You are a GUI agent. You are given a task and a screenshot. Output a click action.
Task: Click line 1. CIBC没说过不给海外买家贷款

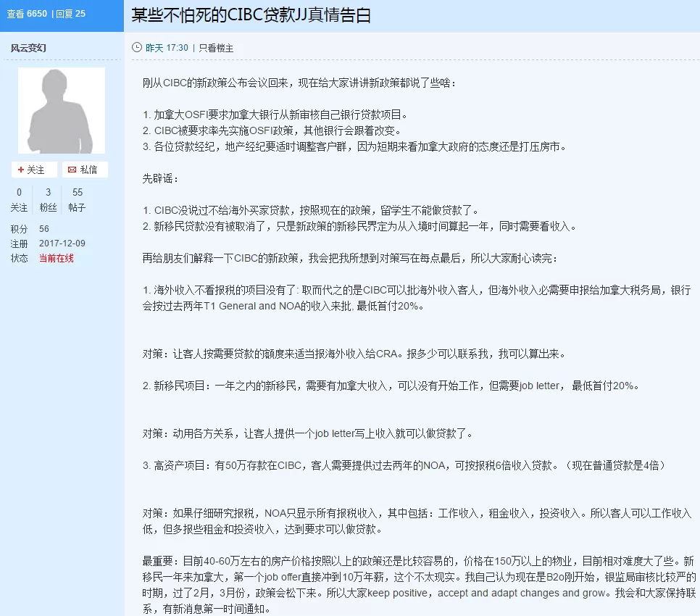311,210
